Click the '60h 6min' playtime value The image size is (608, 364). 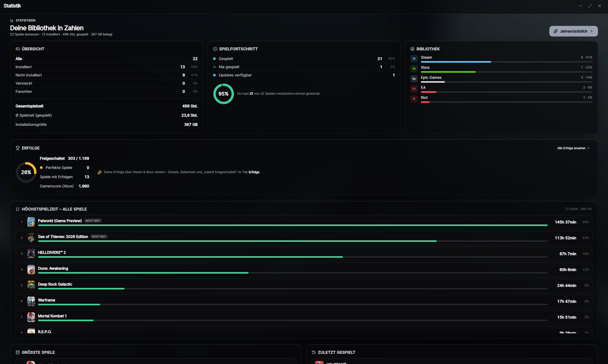(x=568, y=270)
